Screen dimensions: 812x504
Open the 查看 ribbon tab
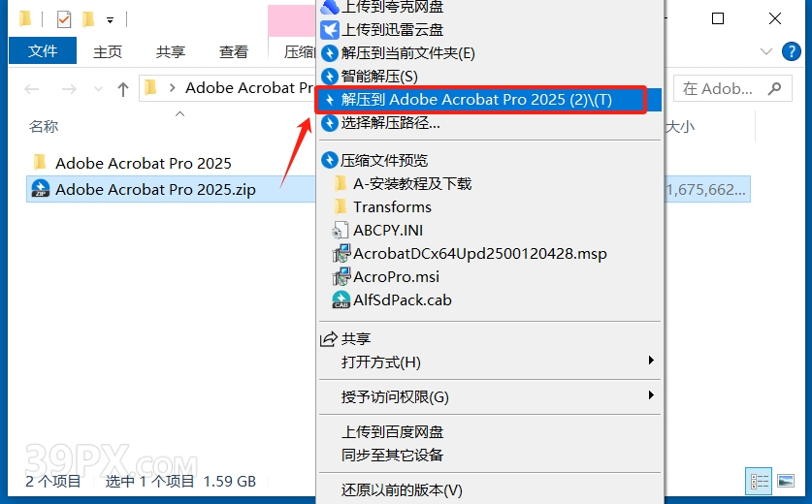234,51
